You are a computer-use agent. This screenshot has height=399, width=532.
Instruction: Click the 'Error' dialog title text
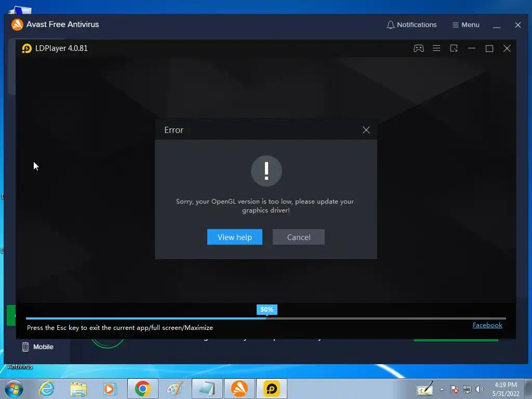pyautogui.click(x=174, y=130)
